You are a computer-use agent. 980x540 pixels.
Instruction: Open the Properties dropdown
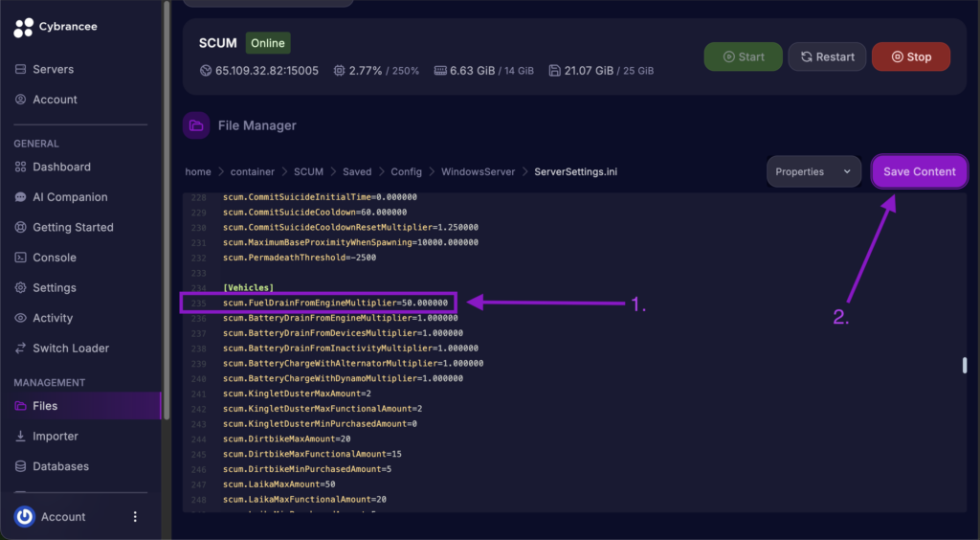tap(813, 172)
